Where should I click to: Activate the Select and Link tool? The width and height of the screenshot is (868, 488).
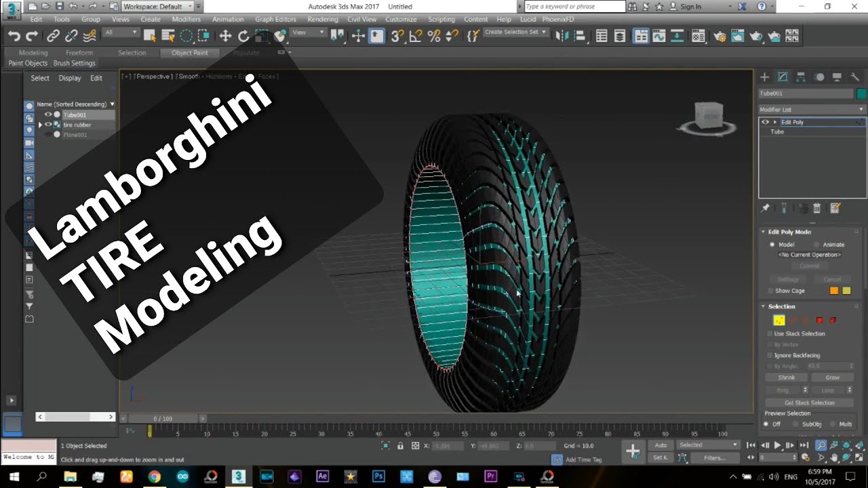(54, 36)
